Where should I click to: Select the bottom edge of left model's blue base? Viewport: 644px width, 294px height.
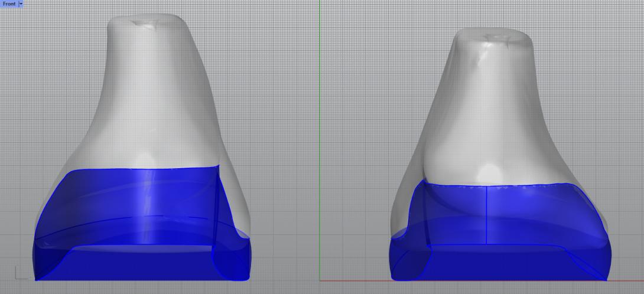click(142, 280)
